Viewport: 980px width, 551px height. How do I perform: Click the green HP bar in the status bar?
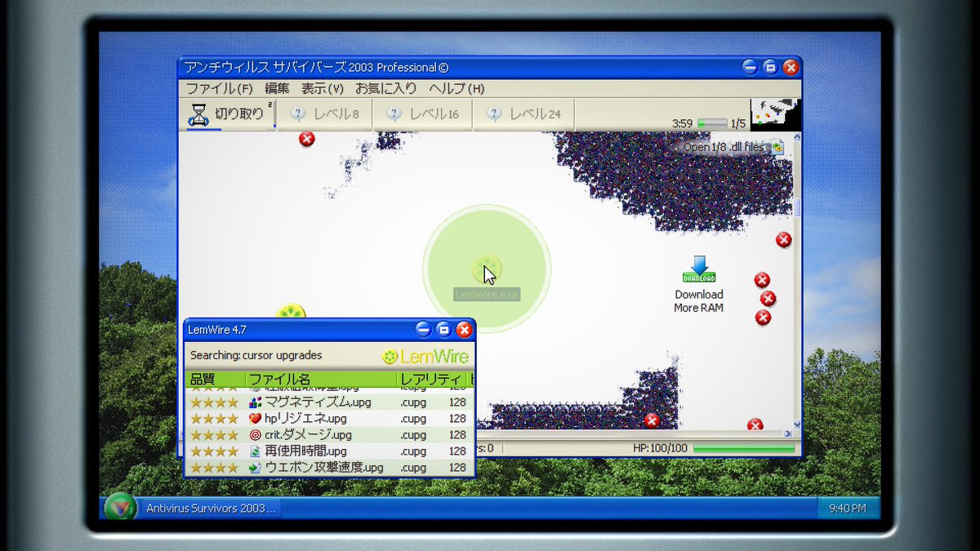pos(743,449)
